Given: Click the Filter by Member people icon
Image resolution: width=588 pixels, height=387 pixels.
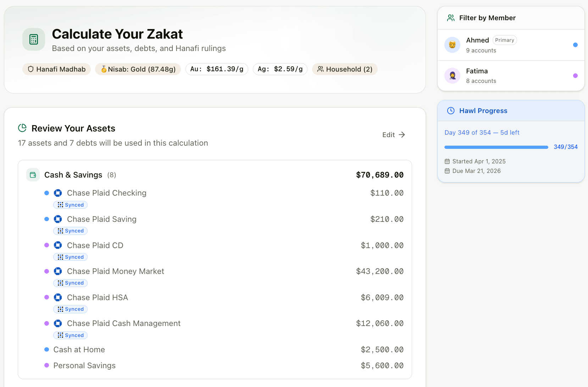Looking at the screenshot, I should 451,18.
